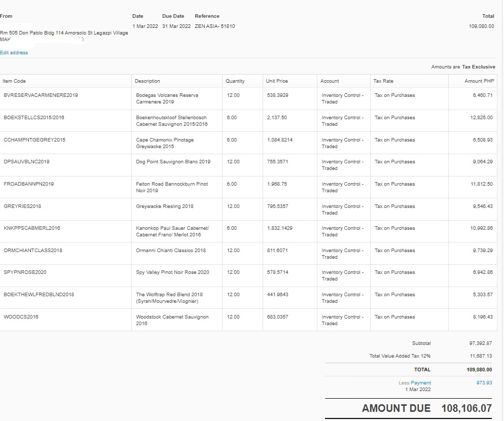Select item code SPYPNROSE2020
The height and width of the screenshot is (421, 504).
coord(25,272)
